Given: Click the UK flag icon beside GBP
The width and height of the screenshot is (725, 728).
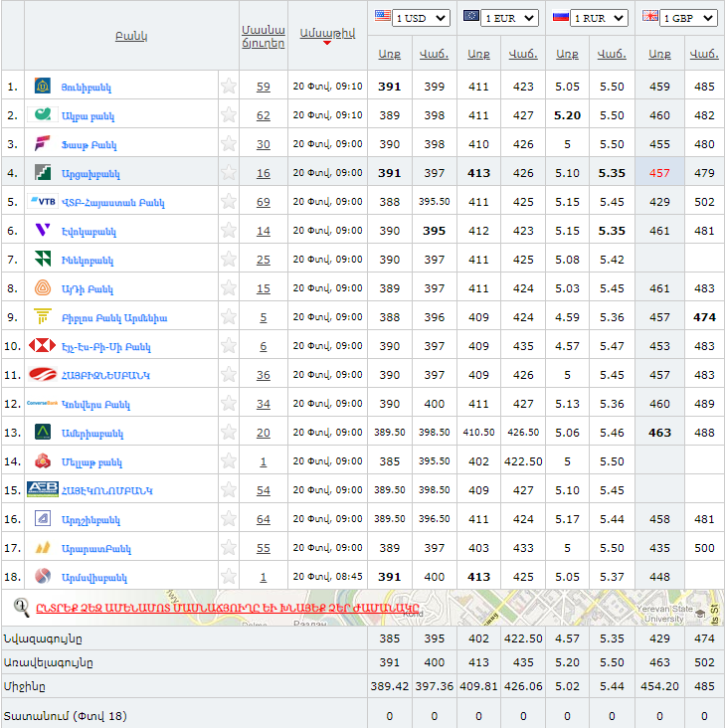Looking at the screenshot, I should 650,16.
